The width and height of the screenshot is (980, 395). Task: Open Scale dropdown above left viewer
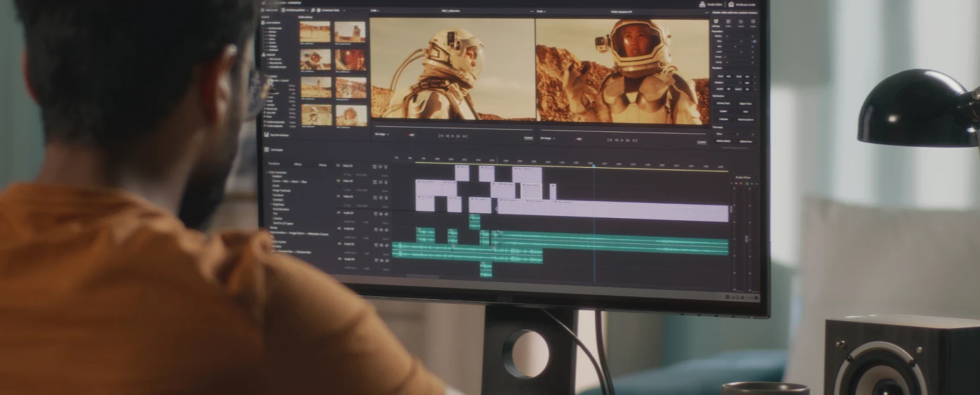pyautogui.click(x=375, y=11)
